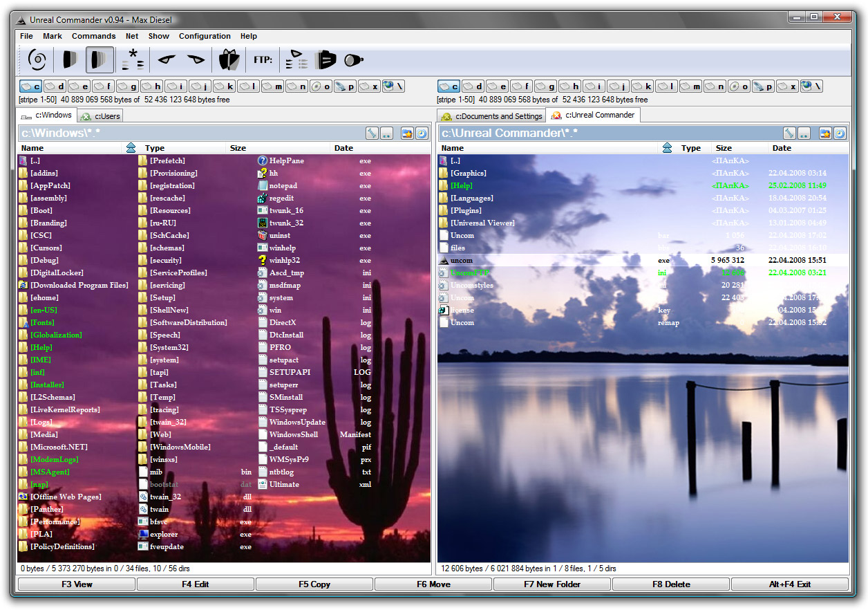Open the network neighborhood icon in the right drive bar
Screen dimensions: 868x610
pos(811,86)
